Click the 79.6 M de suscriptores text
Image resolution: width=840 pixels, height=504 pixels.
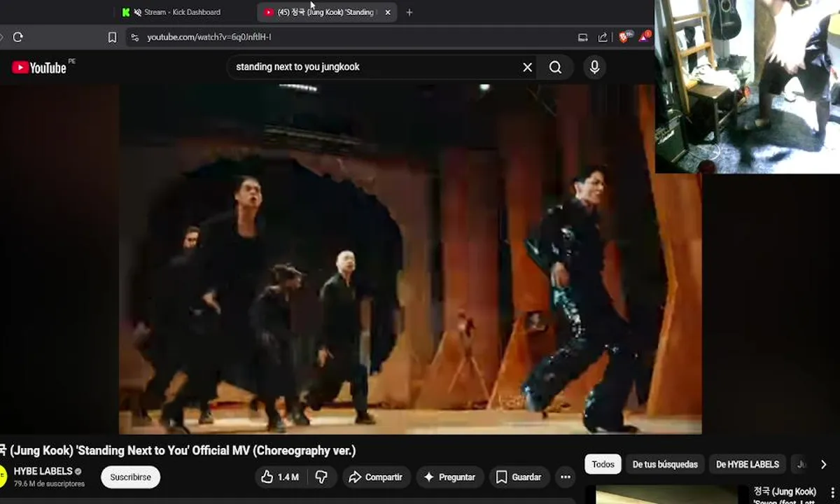49,484
